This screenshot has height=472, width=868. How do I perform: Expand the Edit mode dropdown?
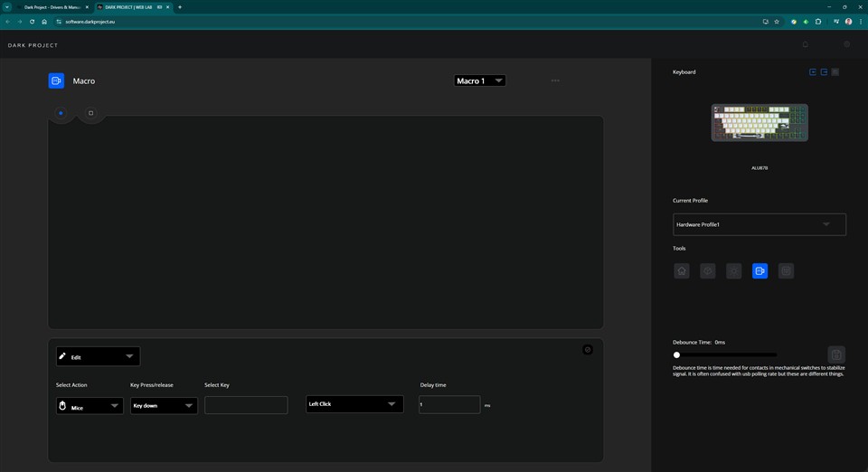(98, 356)
